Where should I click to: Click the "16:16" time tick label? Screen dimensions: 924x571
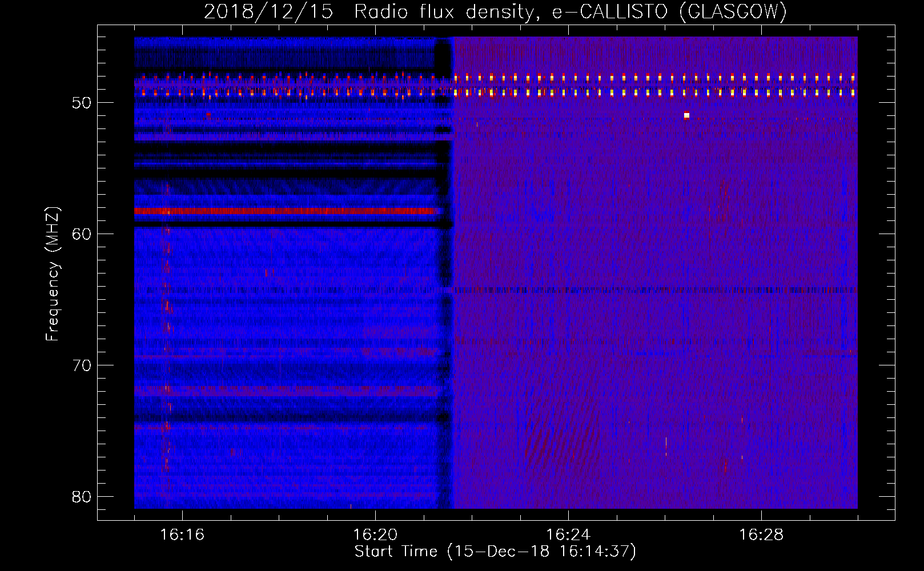coord(182,534)
